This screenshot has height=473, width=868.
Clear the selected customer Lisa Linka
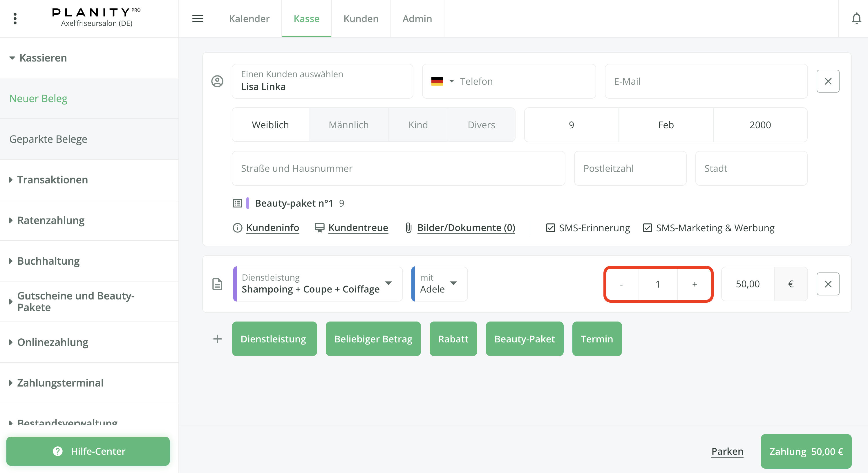(x=828, y=81)
